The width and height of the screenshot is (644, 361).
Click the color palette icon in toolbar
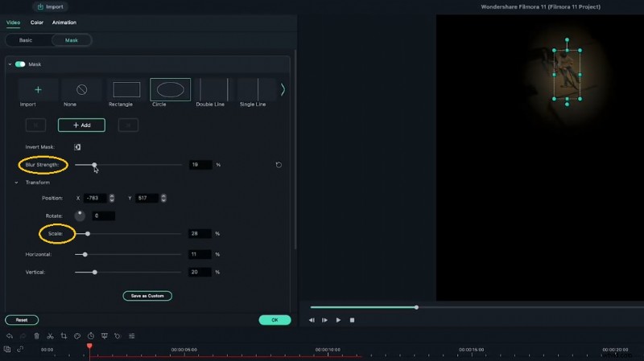point(77,335)
